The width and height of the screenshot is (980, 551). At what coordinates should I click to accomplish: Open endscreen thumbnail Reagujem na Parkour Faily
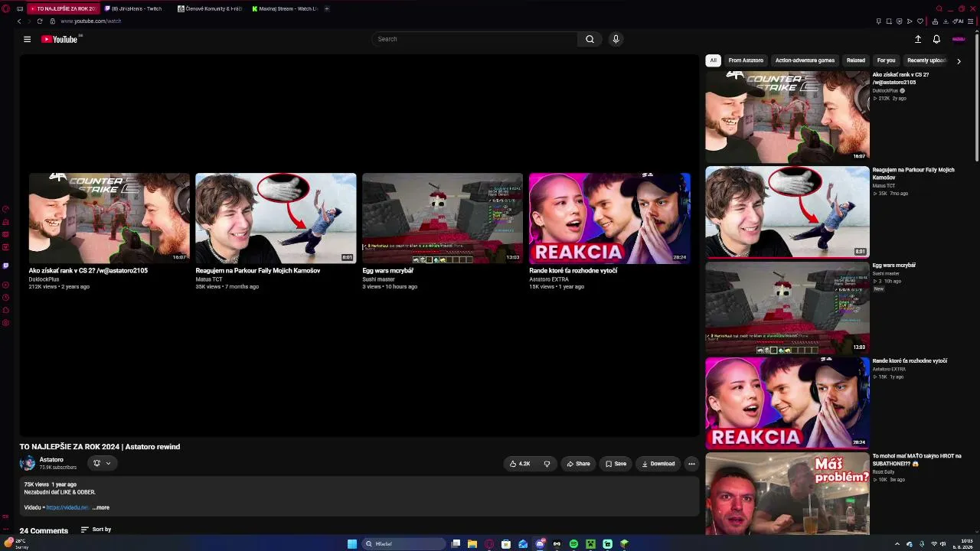[x=276, y=218]
